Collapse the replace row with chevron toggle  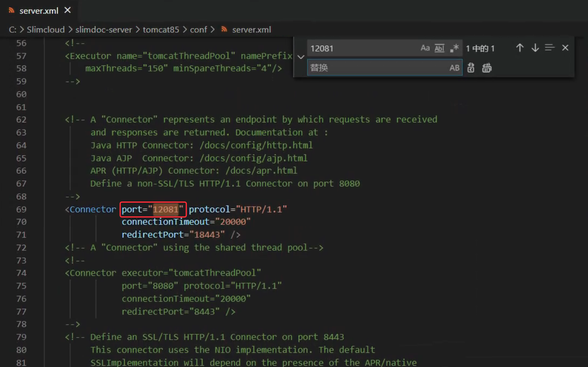click(301, 57)
